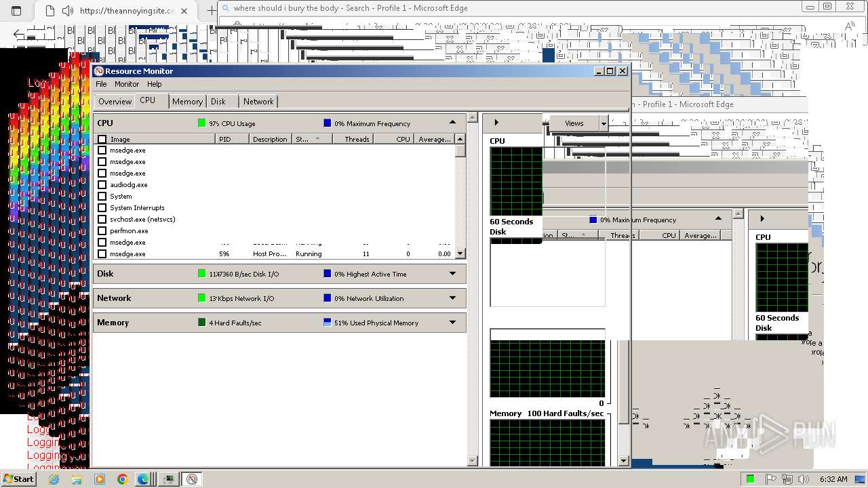Screen dimensions: 868x488
Task: Sort by Average CPU column header
Action: pyautogui.click(x=434, y=139)
